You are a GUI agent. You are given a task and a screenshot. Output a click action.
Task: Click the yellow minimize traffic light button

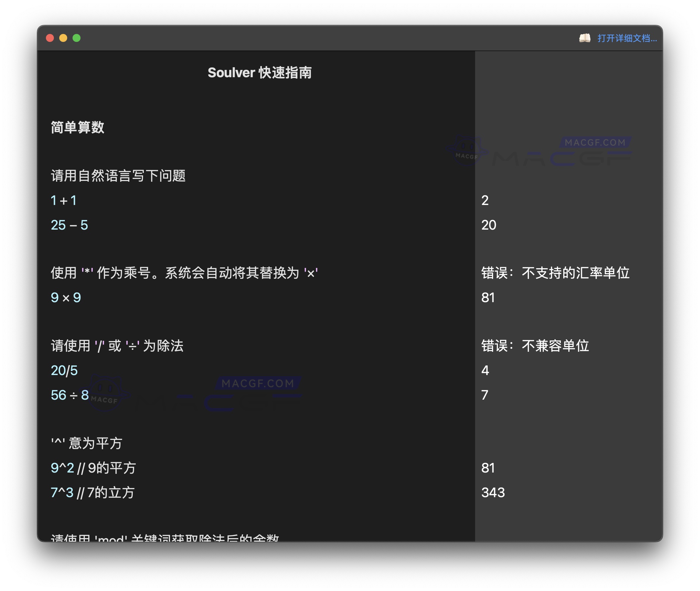click(63, 38)
